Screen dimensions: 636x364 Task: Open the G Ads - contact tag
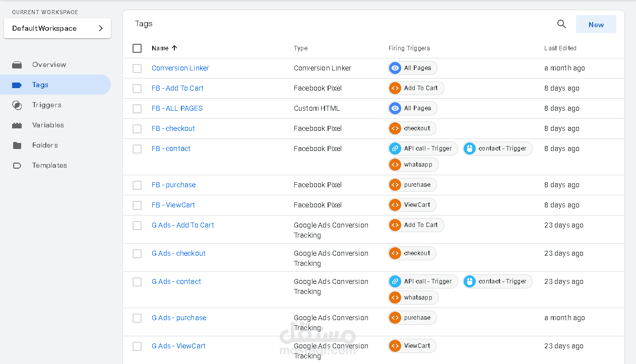point(176,281)
